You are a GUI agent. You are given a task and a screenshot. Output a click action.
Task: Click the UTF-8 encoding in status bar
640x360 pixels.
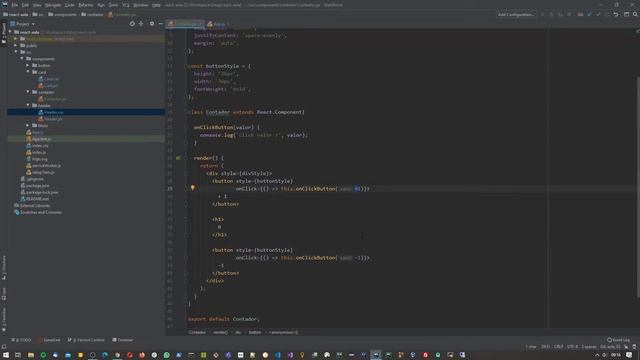[572, 347]
